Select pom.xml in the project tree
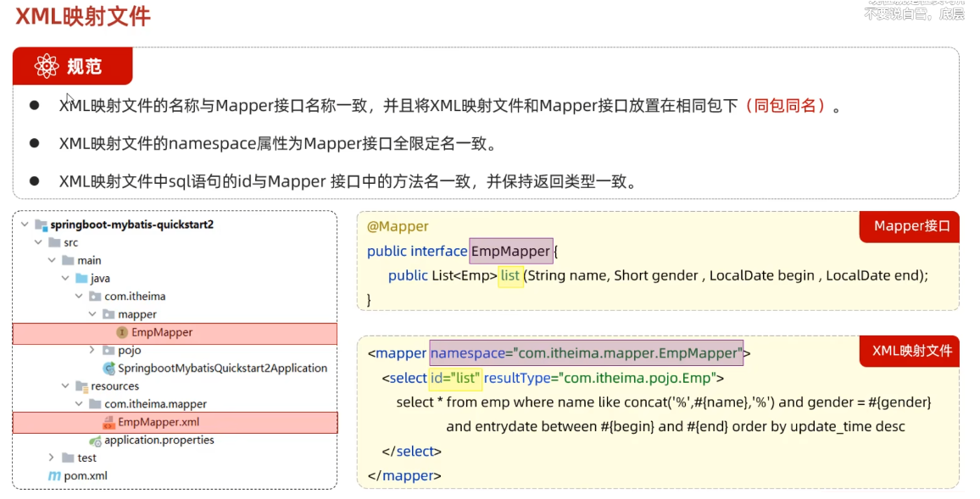The width and height of the screenshot is (980, 499). pos(86,476)
